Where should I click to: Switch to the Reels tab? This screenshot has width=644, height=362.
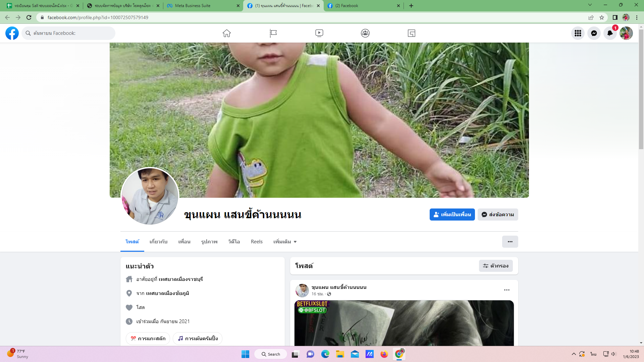pyautogui.click(x=257, y=242)
